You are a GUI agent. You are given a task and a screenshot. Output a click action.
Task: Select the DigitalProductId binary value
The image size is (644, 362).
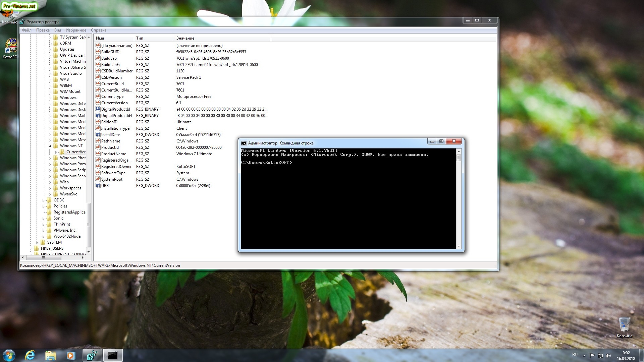click(115, 109)
